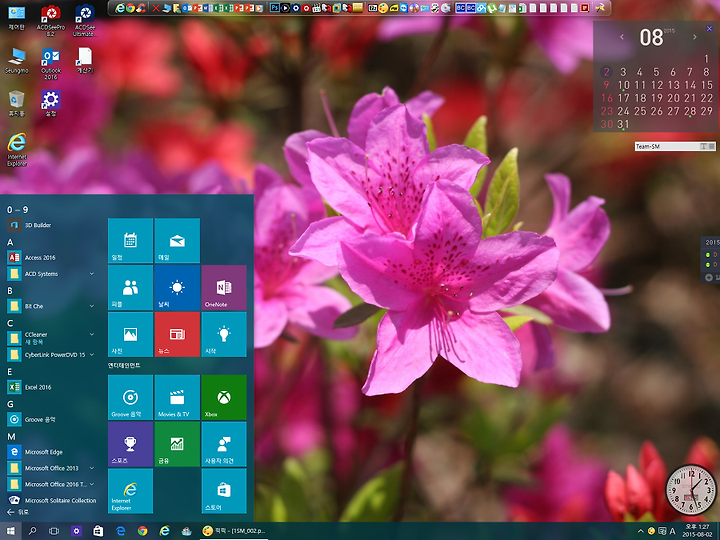Open Store from the taskbar
The width and height of the screenshot is (720, 540).
[98, 531]
